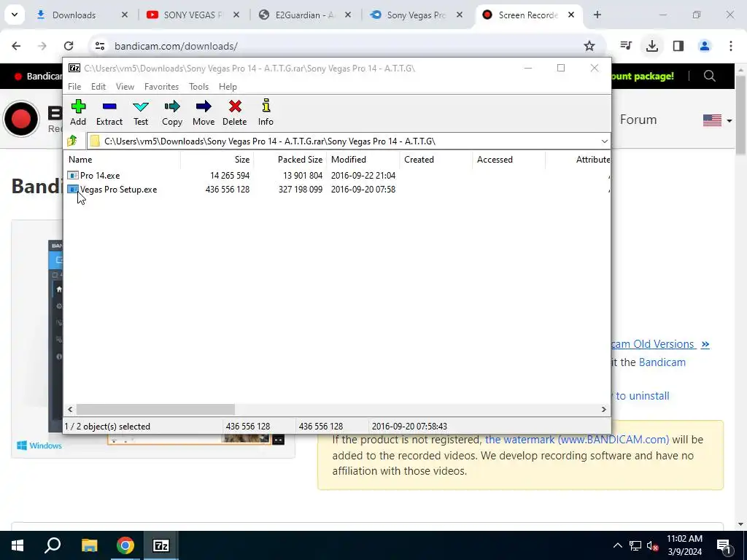
Task: Open Windows taskbar search
Action: click(x=53, y=545)
